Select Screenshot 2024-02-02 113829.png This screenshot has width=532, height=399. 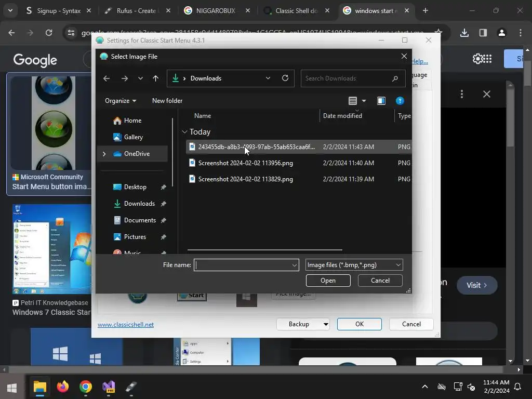pos(299,179)
